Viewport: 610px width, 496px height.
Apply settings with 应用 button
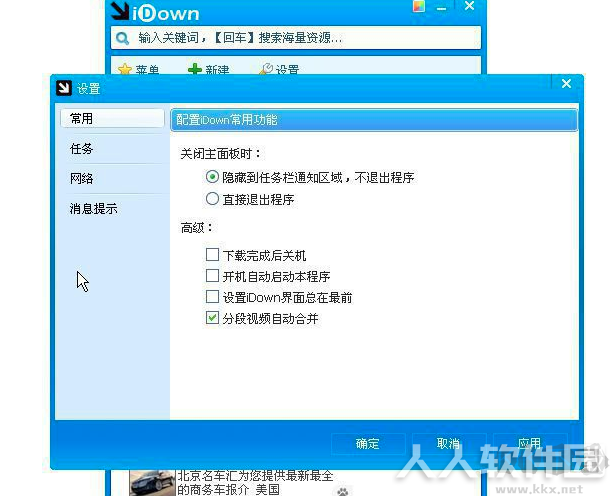tap(530, 443)
